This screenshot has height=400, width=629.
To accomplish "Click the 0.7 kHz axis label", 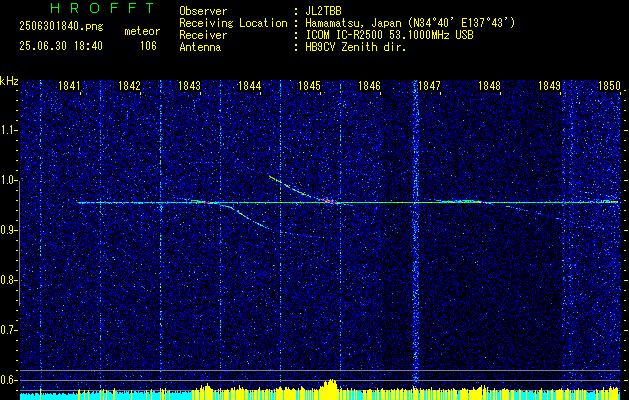I will click(7, 330).
